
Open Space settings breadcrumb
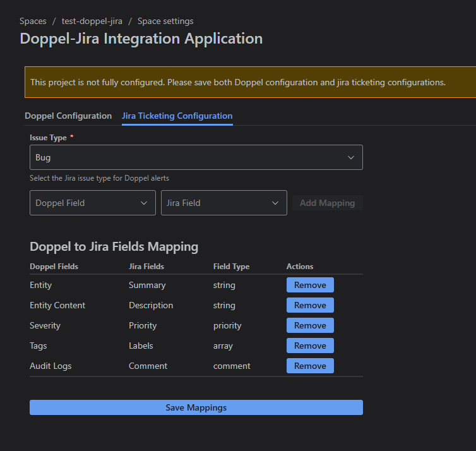[165, 21]
